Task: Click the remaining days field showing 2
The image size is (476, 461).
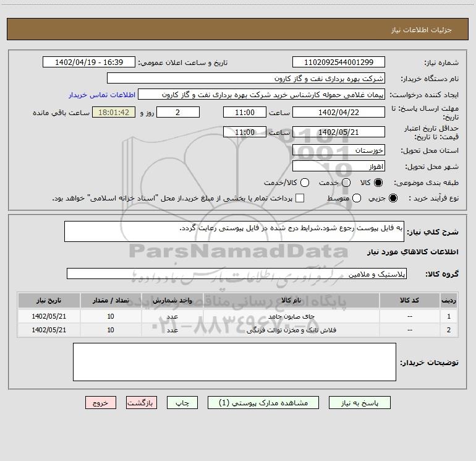Action: coord(178,112)
